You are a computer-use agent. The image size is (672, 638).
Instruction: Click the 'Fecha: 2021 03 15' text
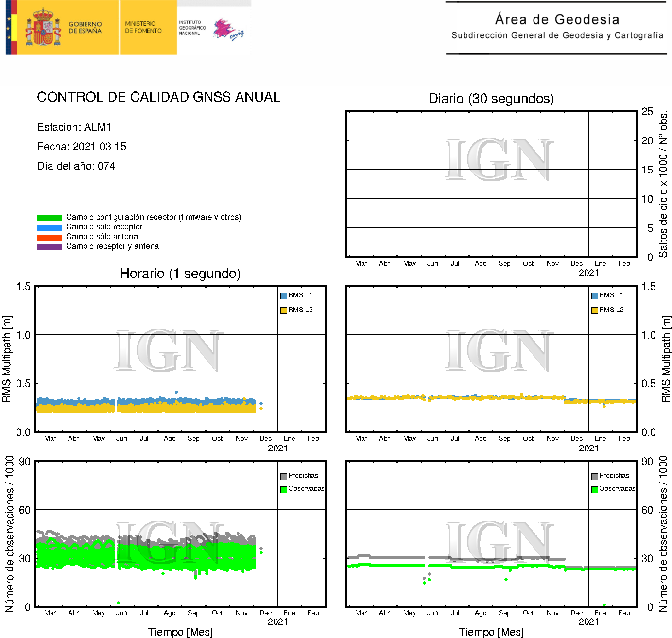coord(82,147)
